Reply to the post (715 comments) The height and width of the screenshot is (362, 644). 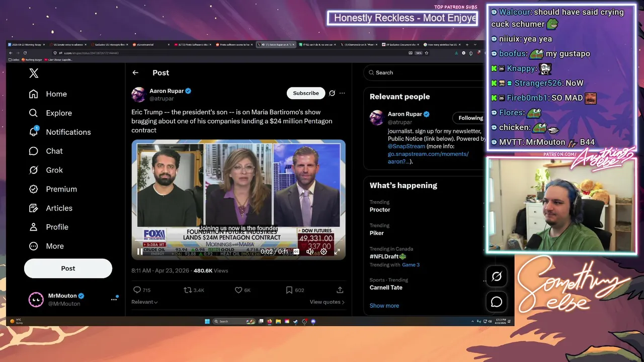pos(141,290)
